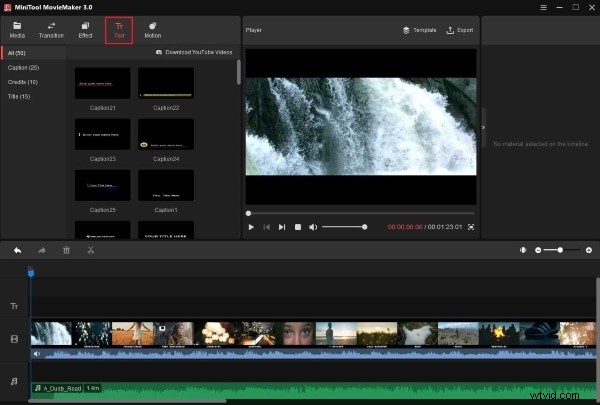Click the text template list scrollbar
This screenshot has height=405, width=600.
239,72
